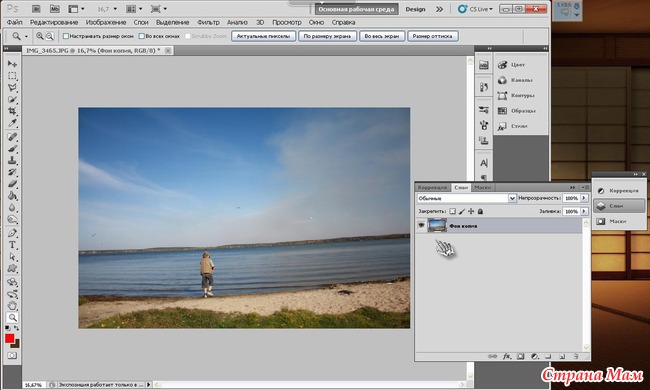Image resolution: width=650 pixels, height=390 pixels.
Task: Add a layer mask at panel bottom
Action: 521,356
